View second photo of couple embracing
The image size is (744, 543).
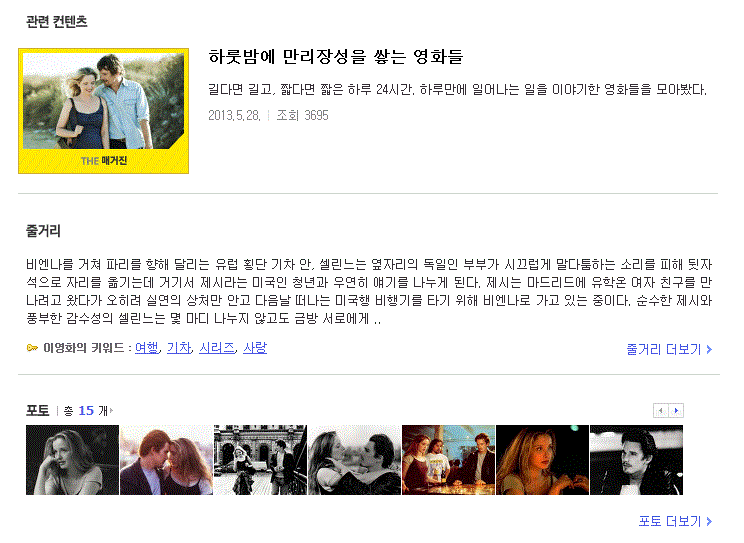click(x=166, y=460)
